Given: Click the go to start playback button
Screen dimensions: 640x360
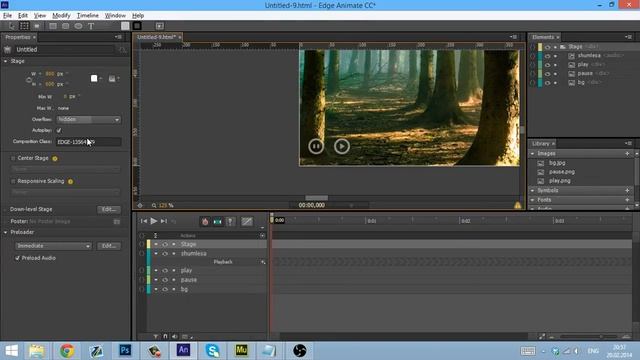Looking at the screenshot, I should [x=143, y=221].
